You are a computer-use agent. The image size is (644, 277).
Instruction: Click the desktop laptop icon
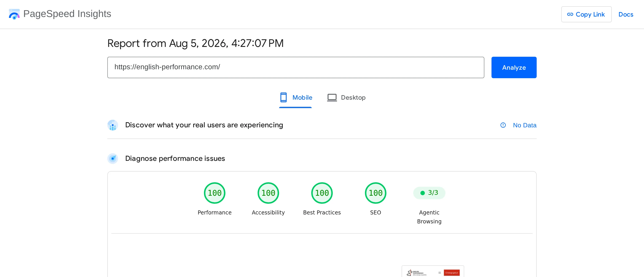pos(332,97)
